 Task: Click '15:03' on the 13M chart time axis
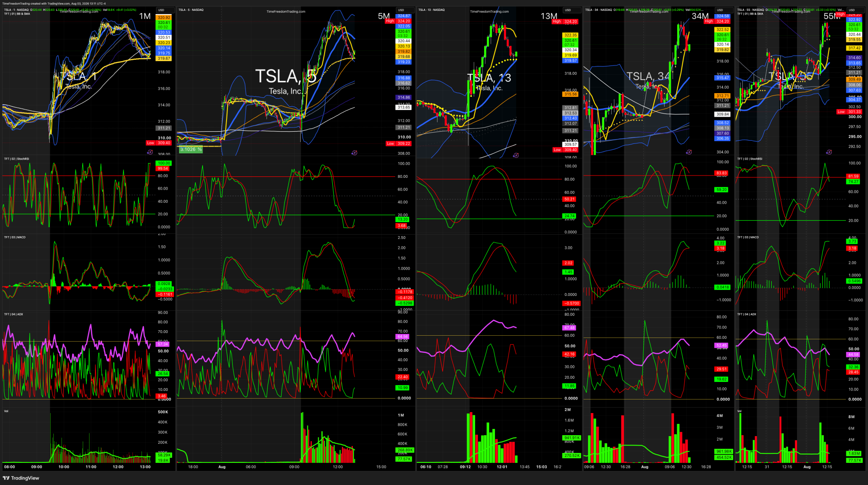pyautogui.click(x=542, y=467)
